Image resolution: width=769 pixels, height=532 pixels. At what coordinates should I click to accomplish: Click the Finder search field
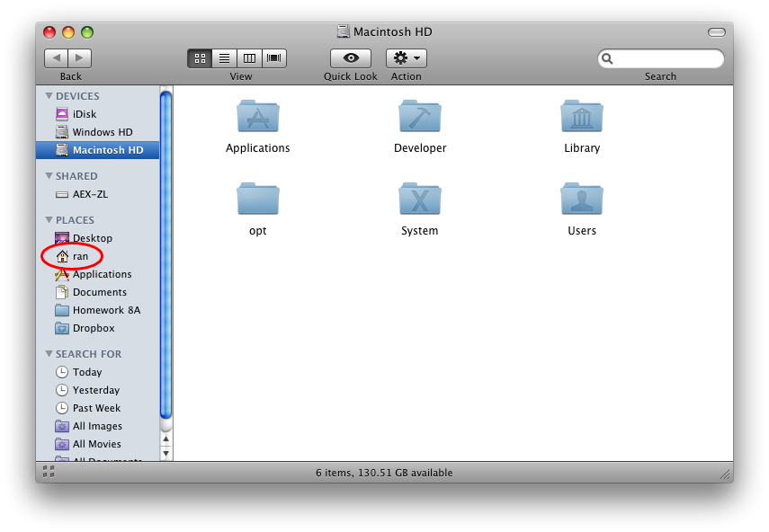point(660,58)
